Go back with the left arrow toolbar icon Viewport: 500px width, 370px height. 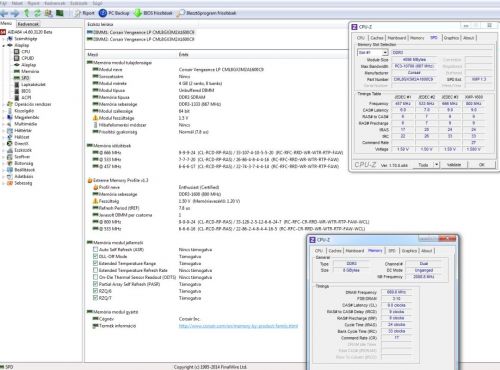(4, 13)
